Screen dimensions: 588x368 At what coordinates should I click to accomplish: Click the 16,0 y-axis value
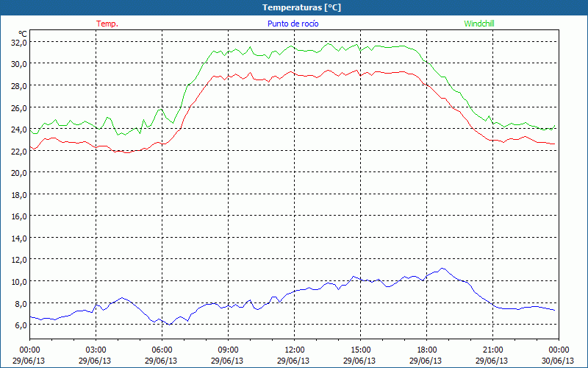pyautogui.click(x=19, y=216)
